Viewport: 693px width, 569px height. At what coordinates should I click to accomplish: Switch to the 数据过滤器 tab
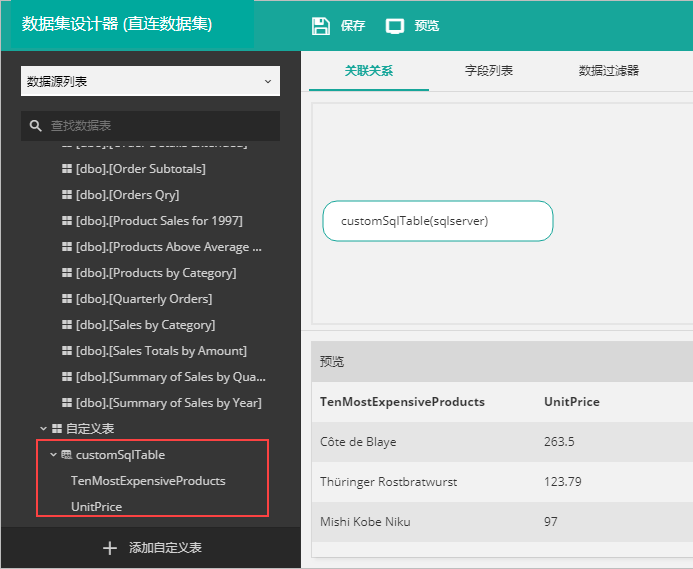tap(608, 71)
